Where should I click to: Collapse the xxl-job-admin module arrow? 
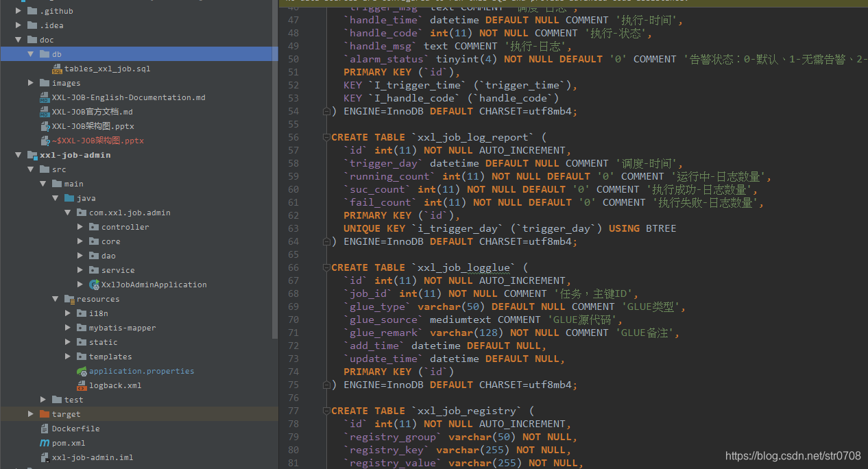[x=19, y=155]
